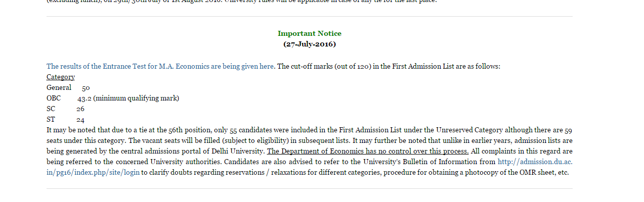Click the underlined Department of Economics sentence

pyautogui.click(x=368, y=151)
